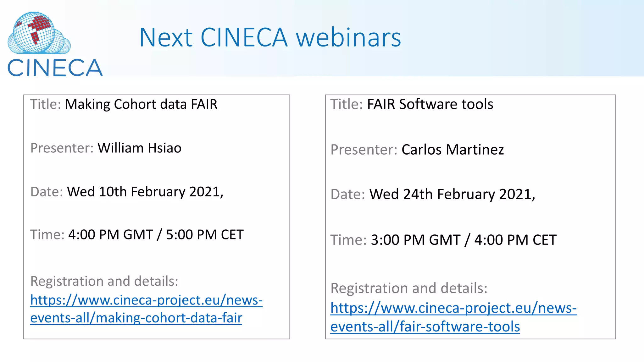The image size is (644, 362).
Task: Select date 'Wed 10th February 2021,'
Action: tap(145, 192)
